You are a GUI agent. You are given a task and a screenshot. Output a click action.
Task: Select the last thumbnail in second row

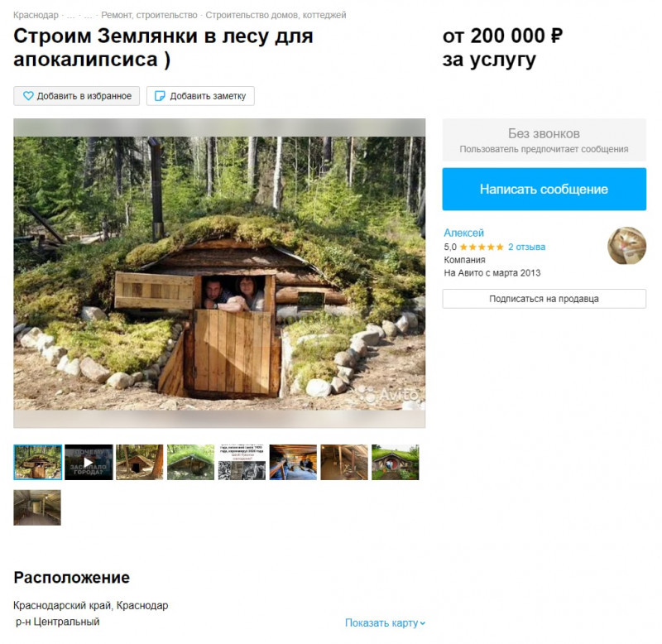[37, 507]
